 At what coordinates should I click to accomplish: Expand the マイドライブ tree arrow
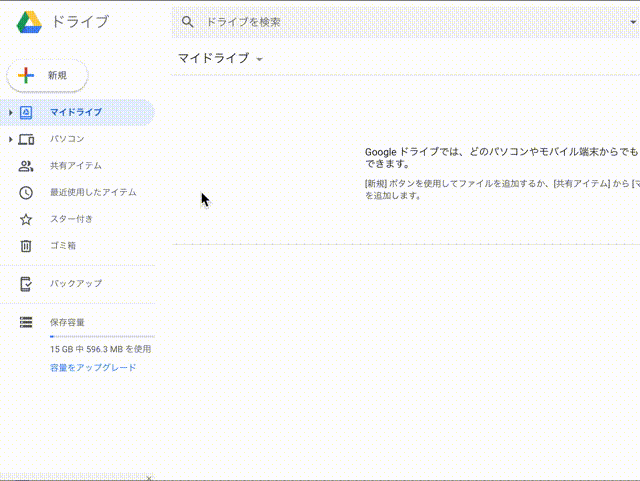click(x=11, y=112)
